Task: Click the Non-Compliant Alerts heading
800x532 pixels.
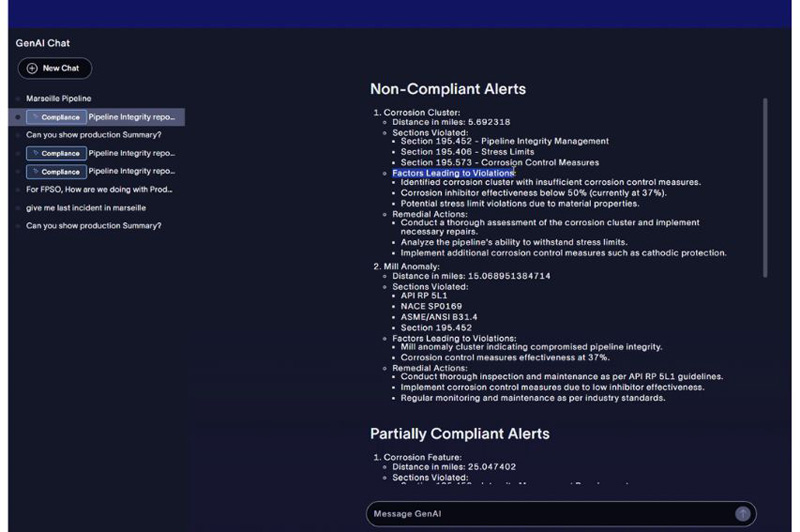Action: [448, 89]
